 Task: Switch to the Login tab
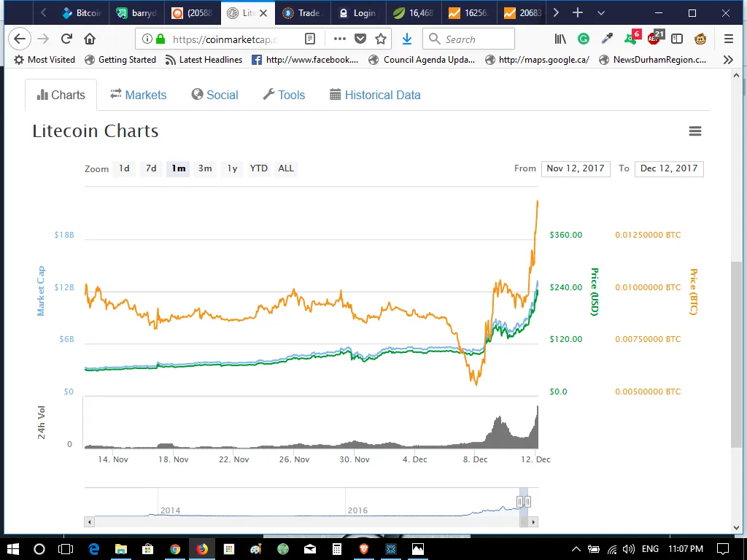click(x=357, y=13)
